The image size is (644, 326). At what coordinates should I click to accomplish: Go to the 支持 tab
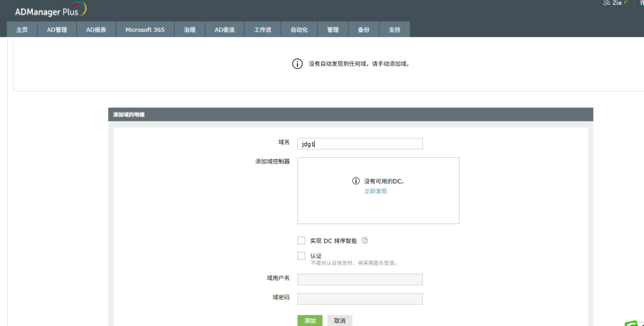click(x=394, y=30)
